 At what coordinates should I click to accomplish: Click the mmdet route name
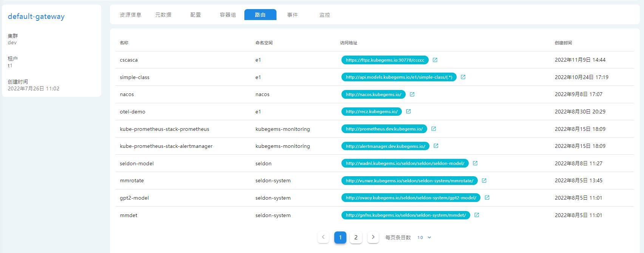point(128,215)
